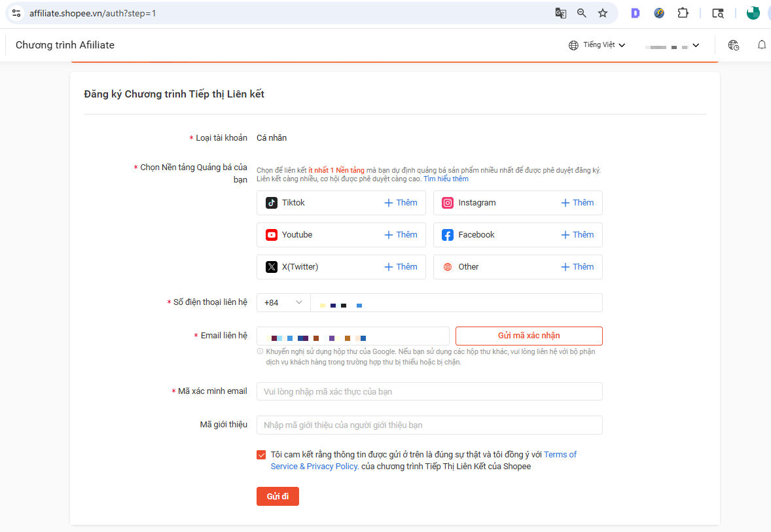
Task: Focus the Mã xác minh email field
Action: pos(429,391)
